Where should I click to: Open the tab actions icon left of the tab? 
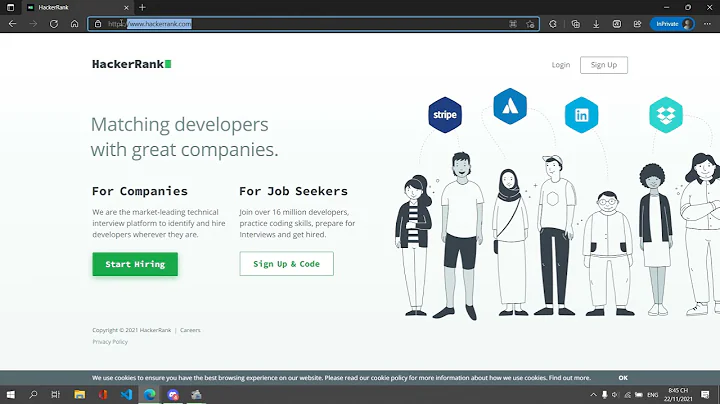(x=11, y=7)
